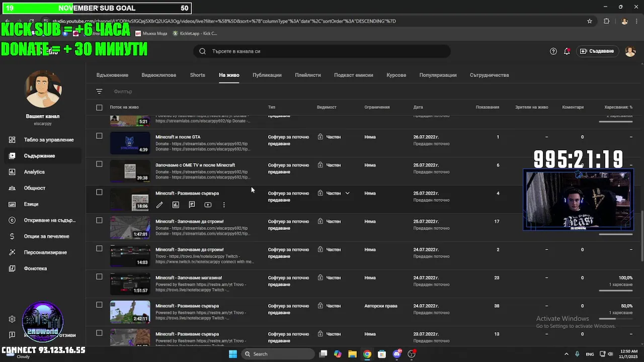Viewport: 644px width, 362px height.
Task: Sort by the Дата column header
Action: 418,107
